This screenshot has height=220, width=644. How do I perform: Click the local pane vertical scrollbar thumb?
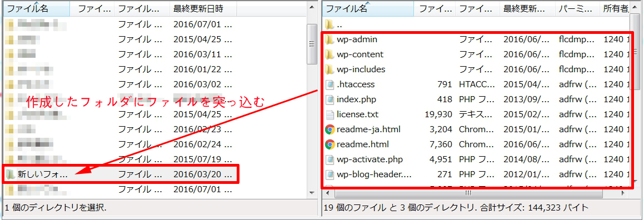(x=312, y=44)
